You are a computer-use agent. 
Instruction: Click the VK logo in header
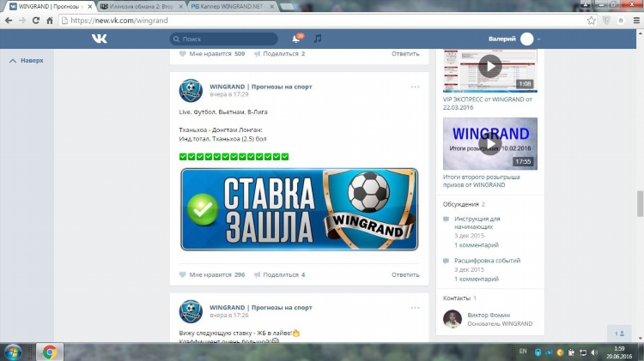pos(100,39)
